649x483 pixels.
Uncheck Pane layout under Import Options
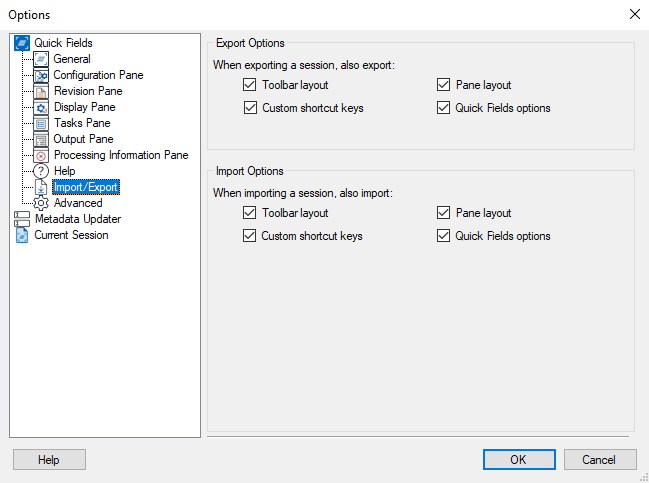click(x=443, y=213)
